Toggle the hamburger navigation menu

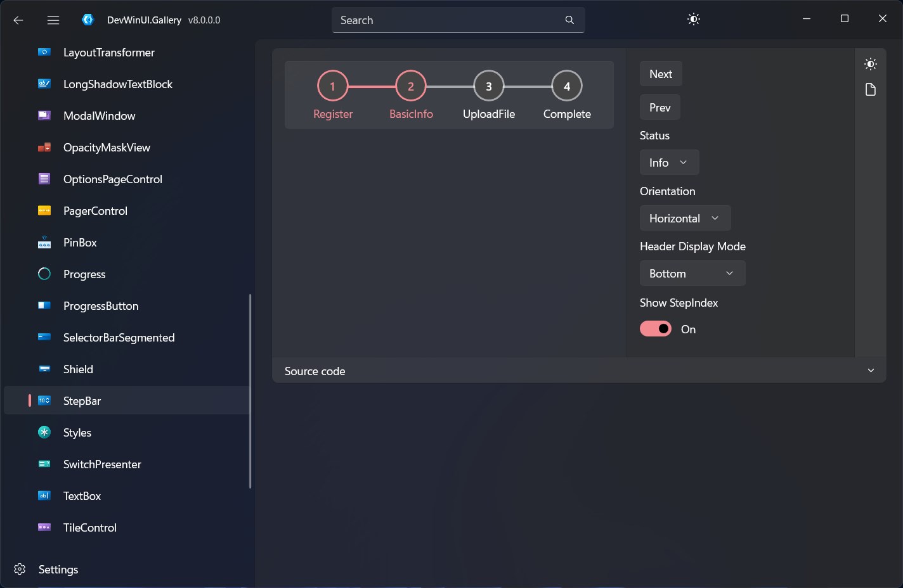point(53,20)
